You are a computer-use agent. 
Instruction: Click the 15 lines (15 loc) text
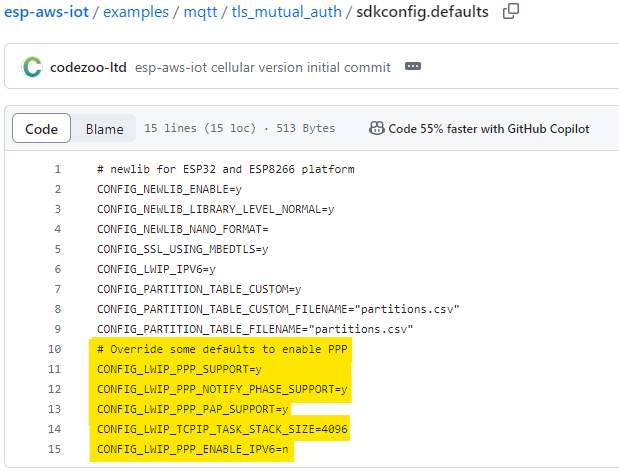click(200, 128)
